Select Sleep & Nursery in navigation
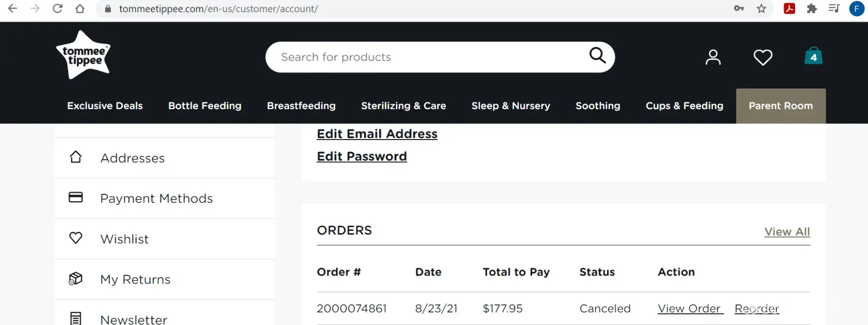The height and width of the screenshot is (325, 868). point(511,106)
